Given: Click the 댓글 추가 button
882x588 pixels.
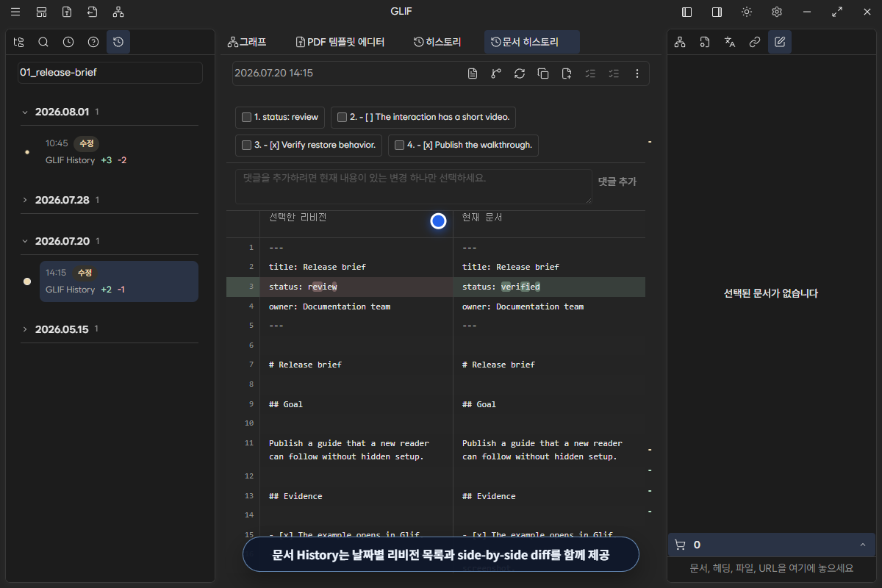Looking at the screenshot, I should pyautogui.click(x=617, y=182).
